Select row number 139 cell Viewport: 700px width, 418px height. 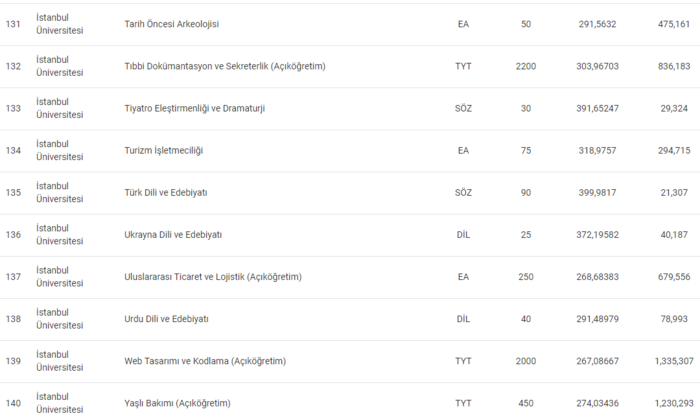pos(13,360)
